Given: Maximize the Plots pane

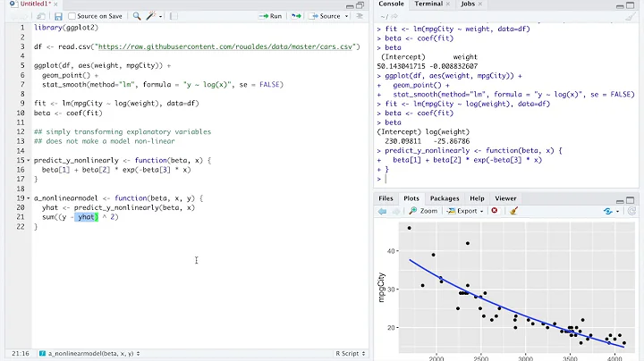Looking at the screenshot, I should [x=631, y=200].
